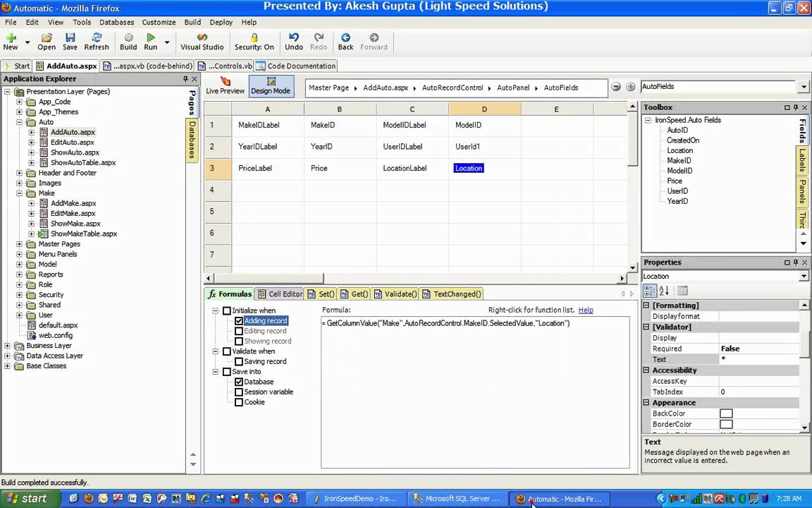This screenshot has width=812, height=508.
Task: Collapse the Appearance property group
Action: tap(646, 403)
